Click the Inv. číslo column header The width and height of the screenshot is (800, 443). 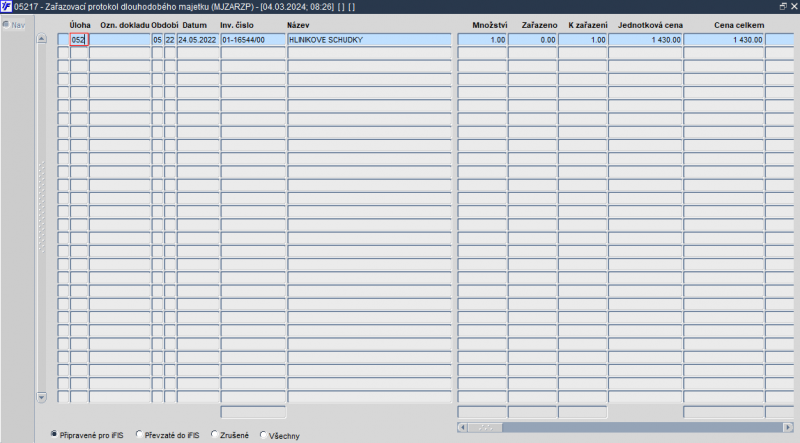tap(237, 25)
